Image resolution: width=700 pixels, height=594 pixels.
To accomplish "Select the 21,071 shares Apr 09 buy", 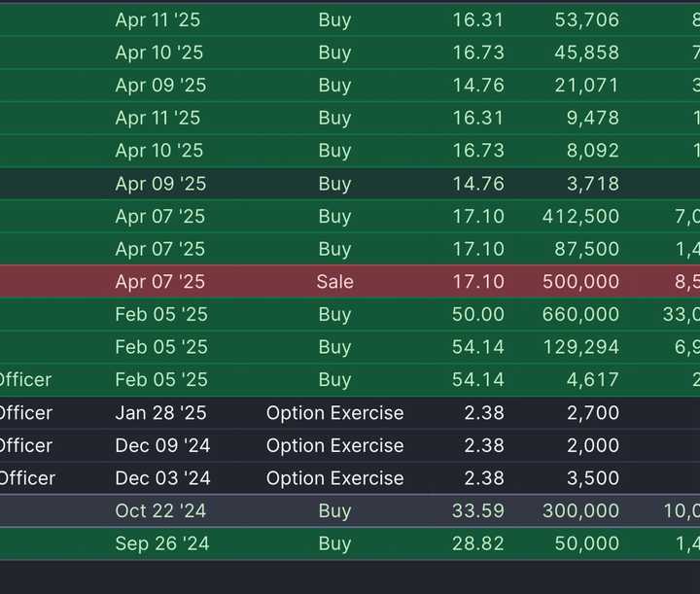I will [x=350, y=86].
